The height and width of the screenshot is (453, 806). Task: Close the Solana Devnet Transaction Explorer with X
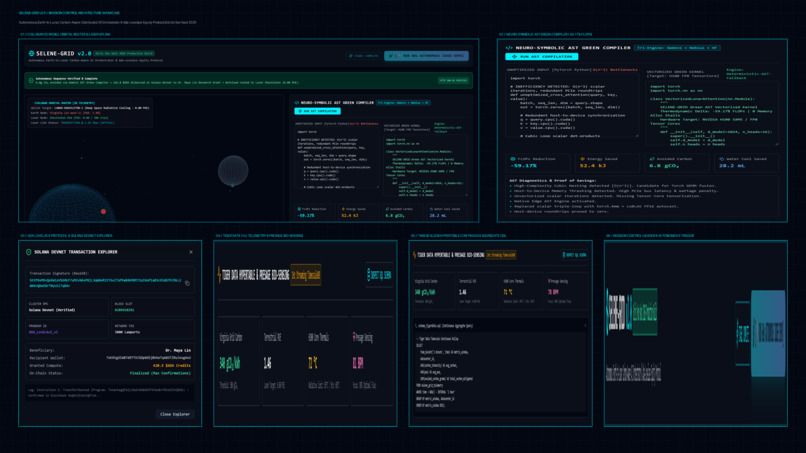click(x=191, y=252)
